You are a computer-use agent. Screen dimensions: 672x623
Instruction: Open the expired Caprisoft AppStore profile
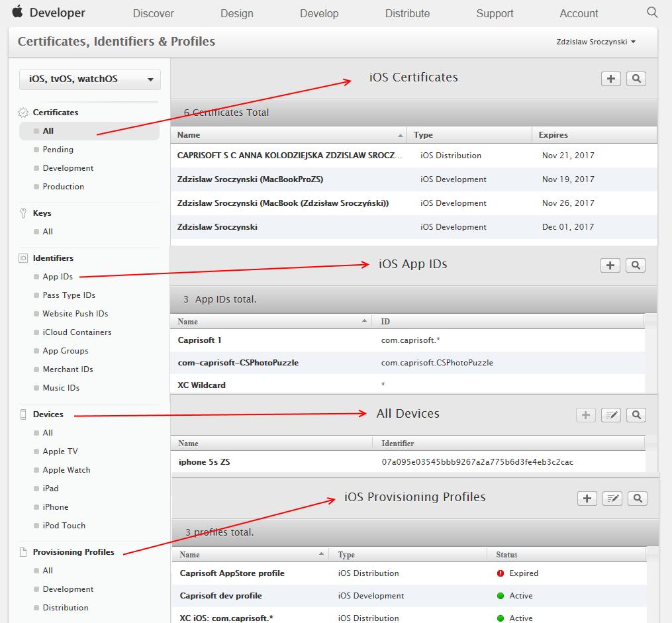(x=409, y=573)
